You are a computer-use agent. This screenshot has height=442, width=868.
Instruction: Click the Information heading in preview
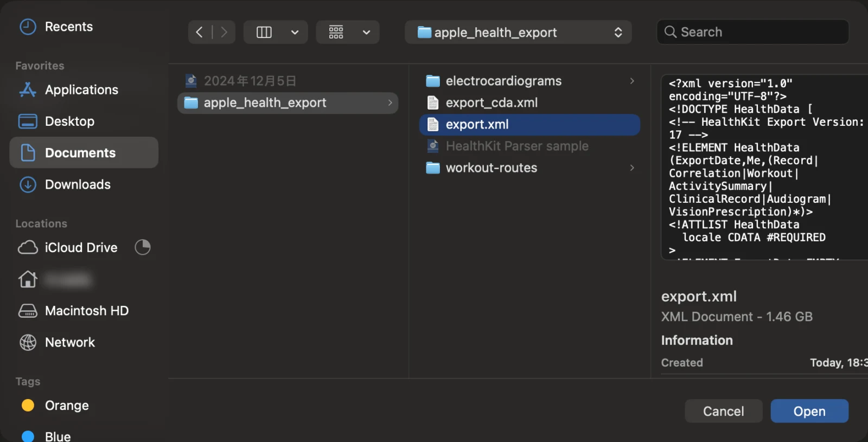pyautogui.click(x=697, y=340)
